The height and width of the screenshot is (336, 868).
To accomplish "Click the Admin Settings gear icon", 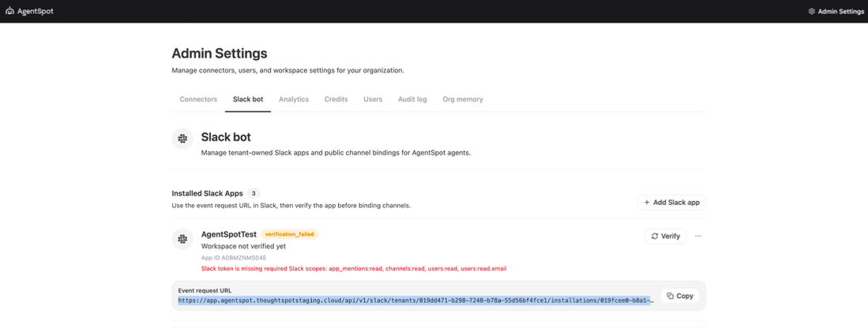I will point(812,11).
